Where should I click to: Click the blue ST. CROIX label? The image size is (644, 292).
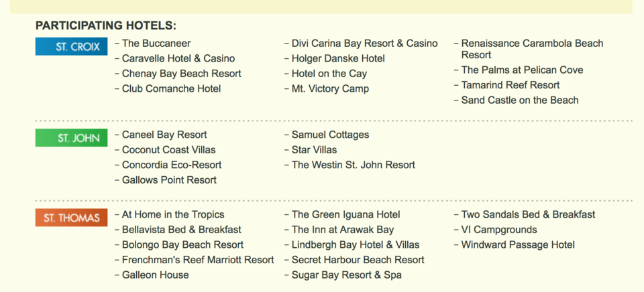point(71,46)
